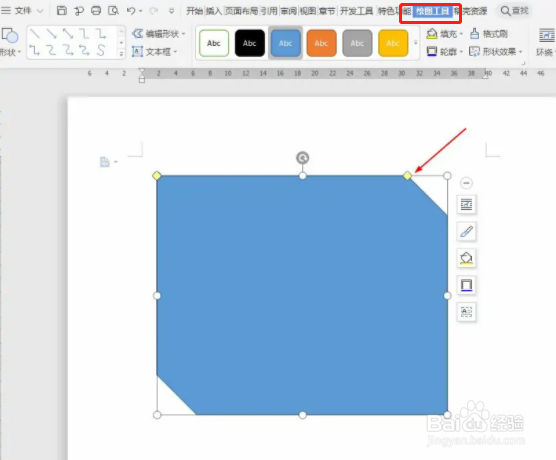
Task: Apply the blue Abc shape style
Action: 285,43
